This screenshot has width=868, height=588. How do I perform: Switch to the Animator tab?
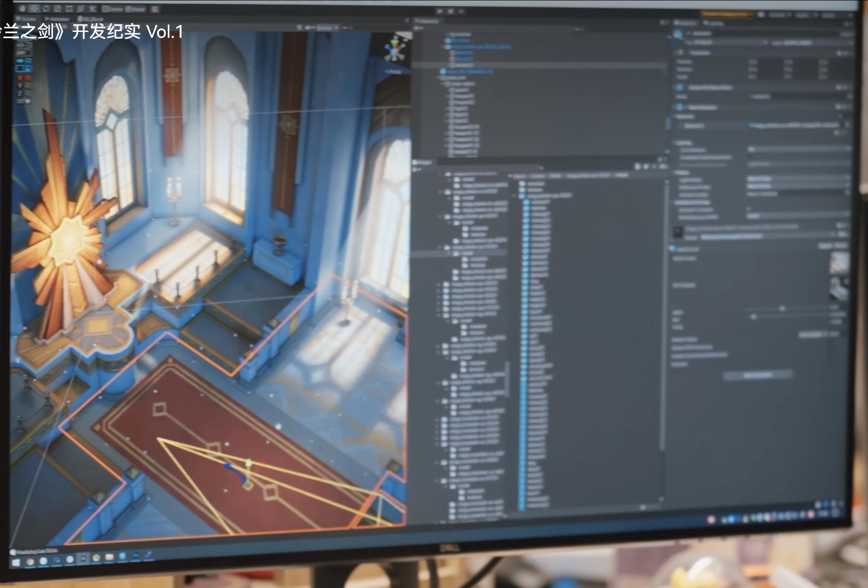tap(57, 18)
